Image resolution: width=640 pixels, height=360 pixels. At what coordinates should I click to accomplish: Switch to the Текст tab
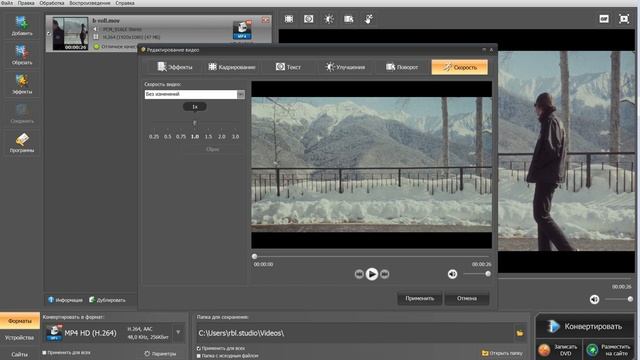point(288,67)
